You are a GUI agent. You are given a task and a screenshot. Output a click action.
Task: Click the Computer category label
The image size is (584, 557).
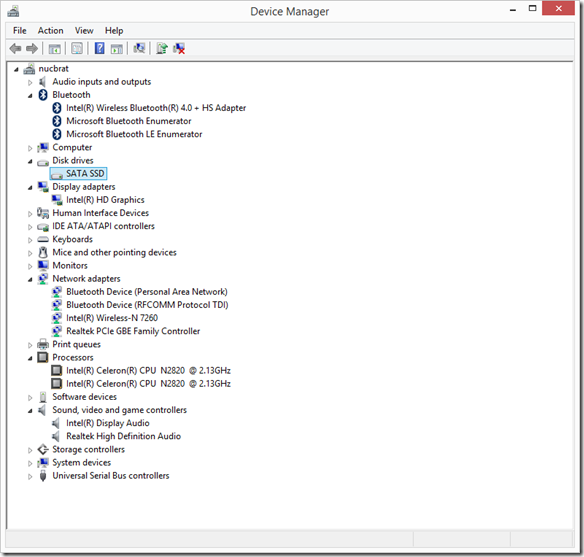click(72, 147)
